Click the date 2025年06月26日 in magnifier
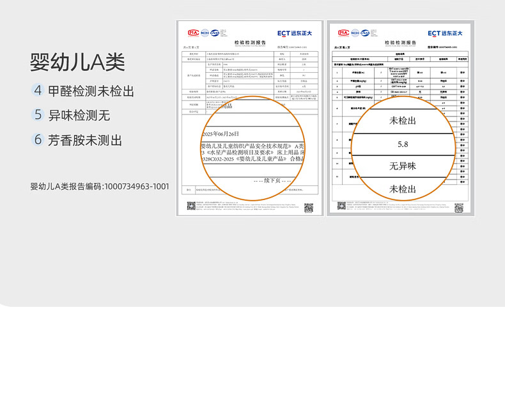Image resolution: width=505 pixels, height=420 pixels. pos(221,134)
